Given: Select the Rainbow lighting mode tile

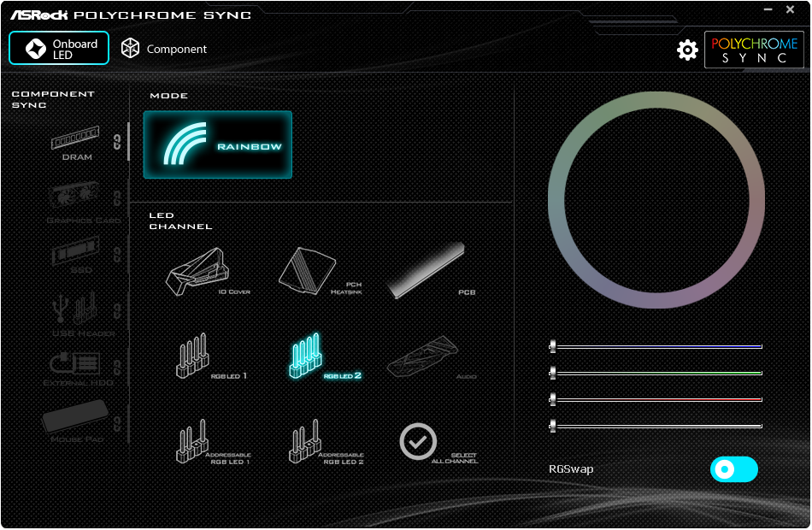Looking at the screenshot, I should [x=217, y=145].
